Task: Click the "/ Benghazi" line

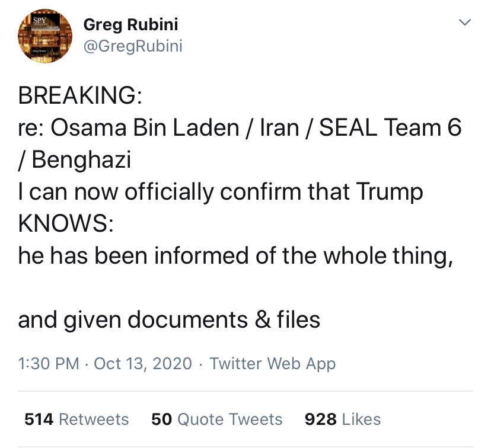Action: tap(75, 161)
